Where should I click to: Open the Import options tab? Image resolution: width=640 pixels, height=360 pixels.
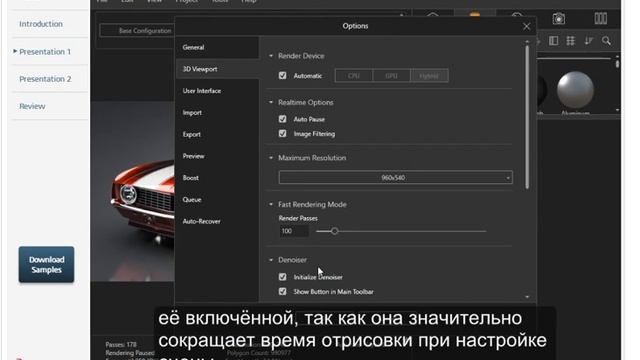[217, 113]
